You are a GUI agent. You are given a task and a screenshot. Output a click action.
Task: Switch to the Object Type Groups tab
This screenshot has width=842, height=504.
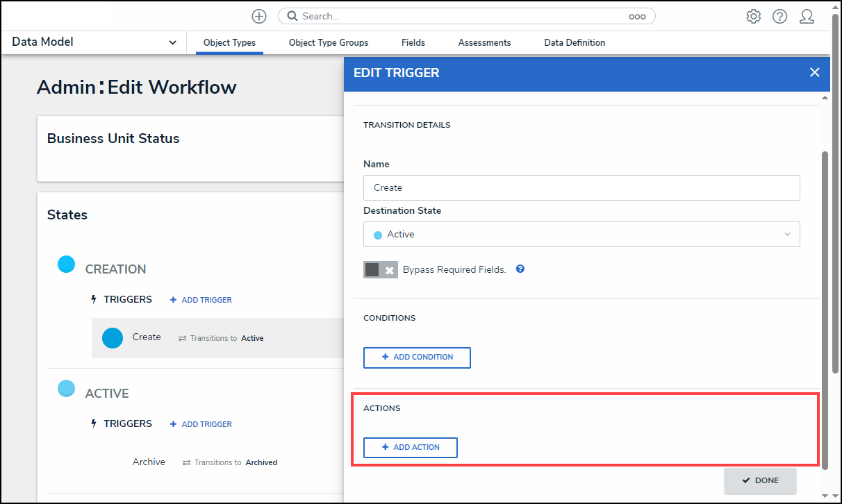[x=329, y=42]
